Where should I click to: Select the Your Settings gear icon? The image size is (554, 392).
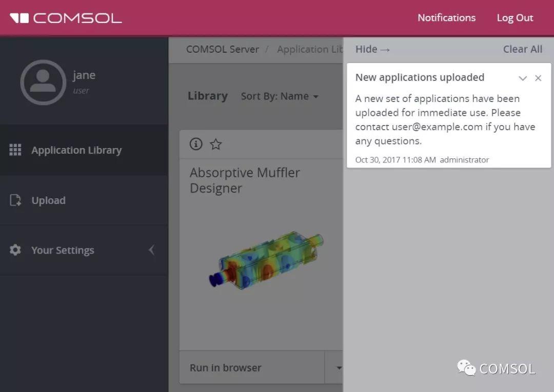[x=15, y=250]
